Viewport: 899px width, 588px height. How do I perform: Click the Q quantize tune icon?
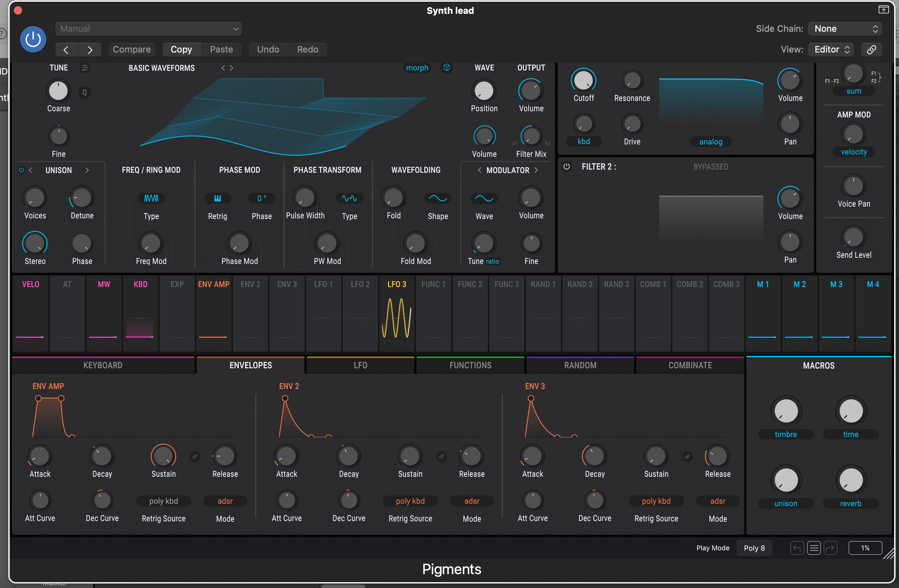pos(85,92)
